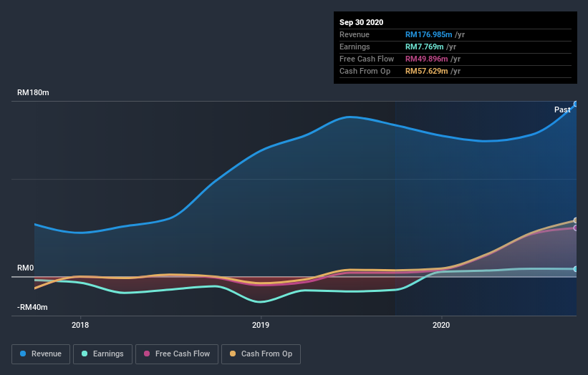
Task: Click the RM0 y-axis label
Action: (x=26, y=268)
